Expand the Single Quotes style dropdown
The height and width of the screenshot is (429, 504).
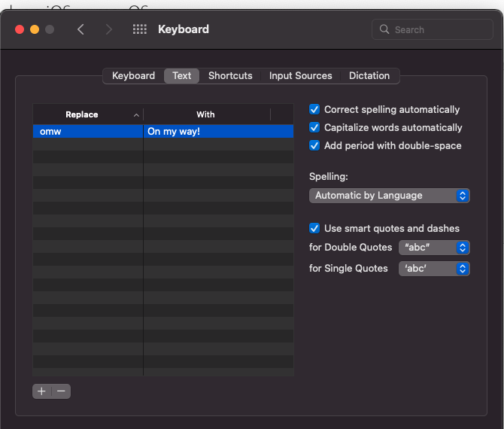click(x=434, y=269)
